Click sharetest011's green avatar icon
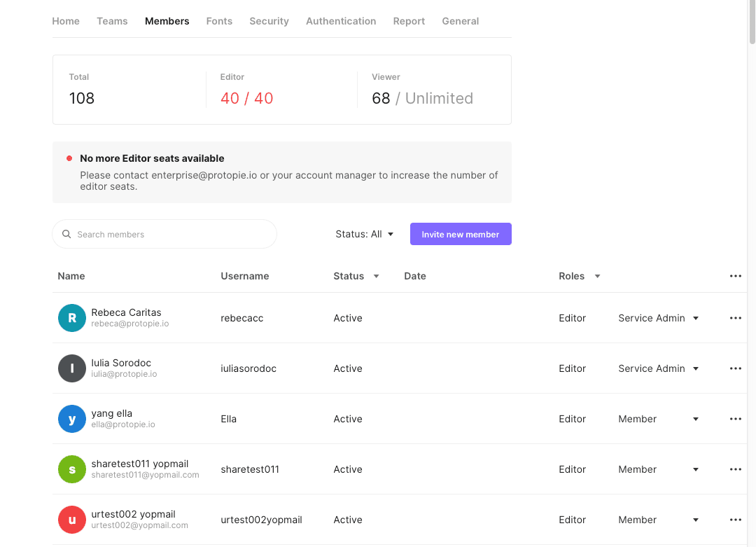This screenshot has width=756, height=547. coord(71,469)
